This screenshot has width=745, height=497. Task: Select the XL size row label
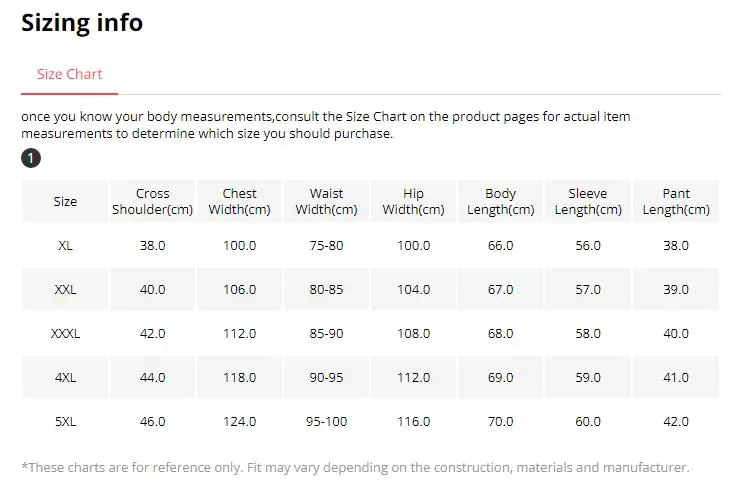tap(65, 245)
